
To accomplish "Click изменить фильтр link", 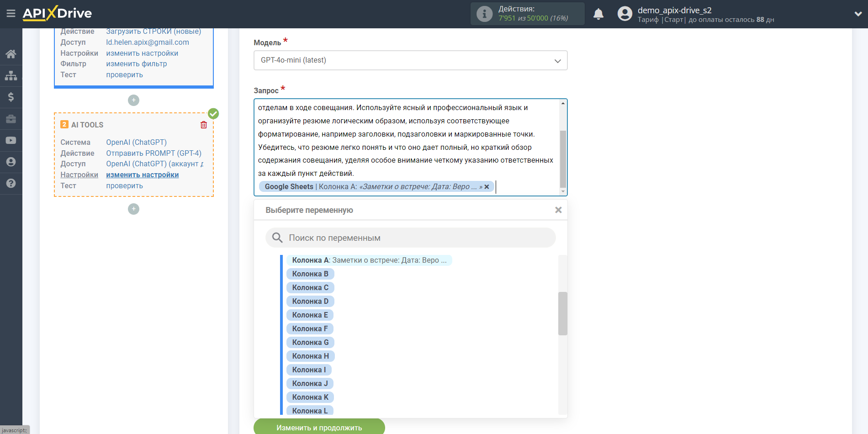I will click(136, 64).
